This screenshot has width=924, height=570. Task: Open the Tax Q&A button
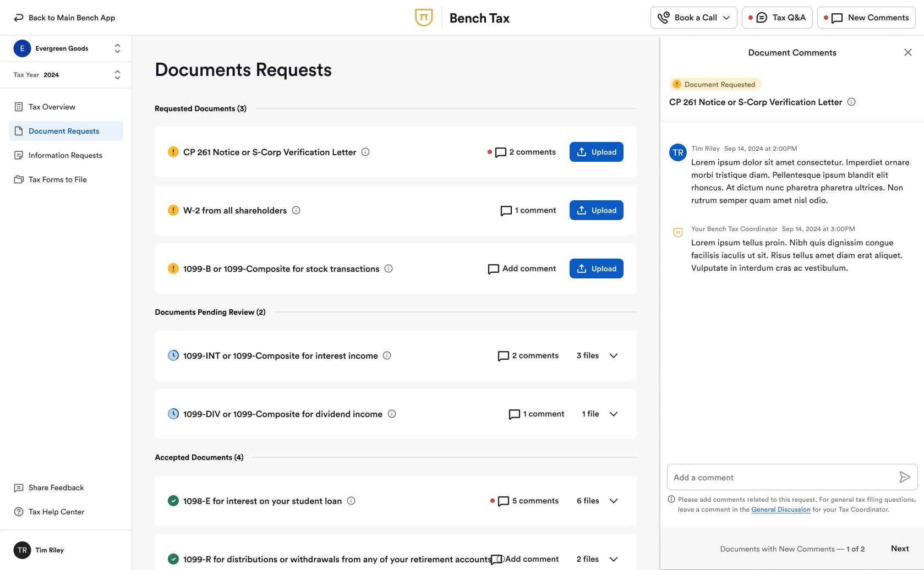tap(777, 18)
